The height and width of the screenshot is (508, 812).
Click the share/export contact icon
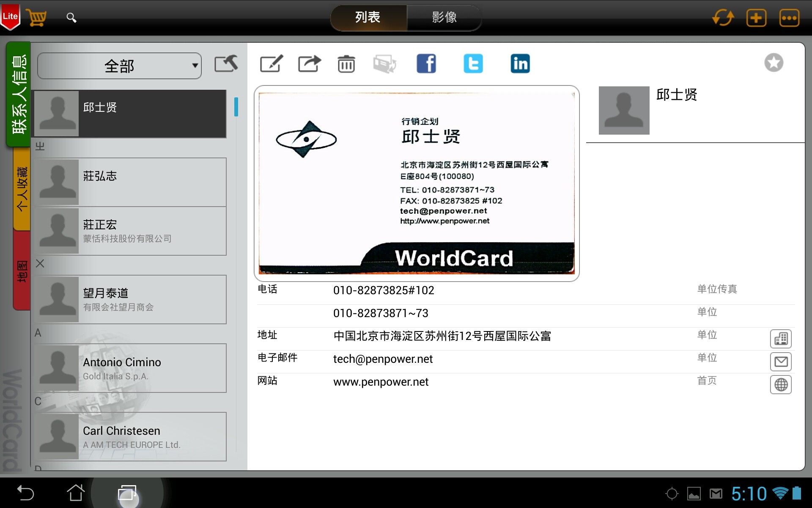pyautogui.click(x=309, y=64)
